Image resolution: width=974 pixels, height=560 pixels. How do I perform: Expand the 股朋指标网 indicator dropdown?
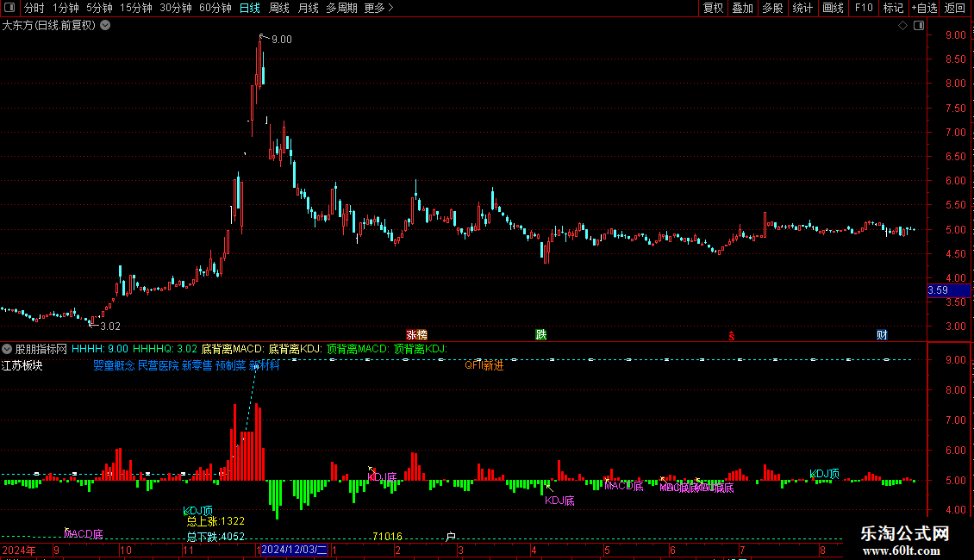[x=7, y=349]
